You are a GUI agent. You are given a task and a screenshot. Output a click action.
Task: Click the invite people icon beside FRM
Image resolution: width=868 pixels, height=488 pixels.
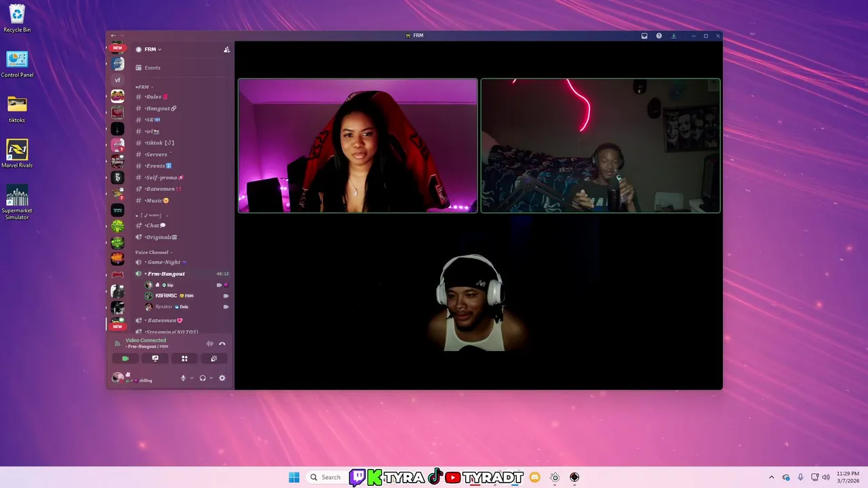point(226,49)
